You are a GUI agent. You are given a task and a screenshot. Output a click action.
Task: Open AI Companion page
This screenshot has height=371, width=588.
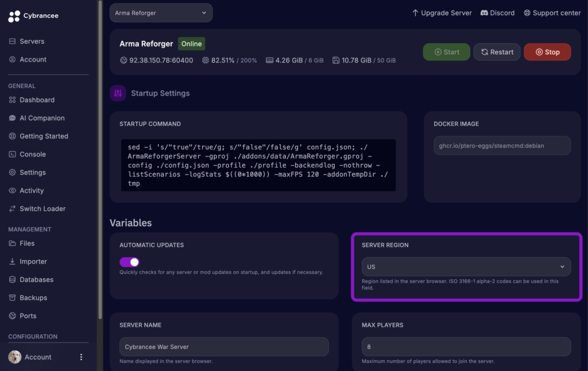(x=42, y=118)
